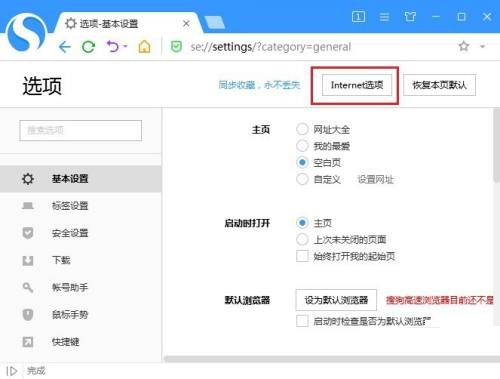
Task: Click the 恢复本页默认 button
Action: [439, 85]
